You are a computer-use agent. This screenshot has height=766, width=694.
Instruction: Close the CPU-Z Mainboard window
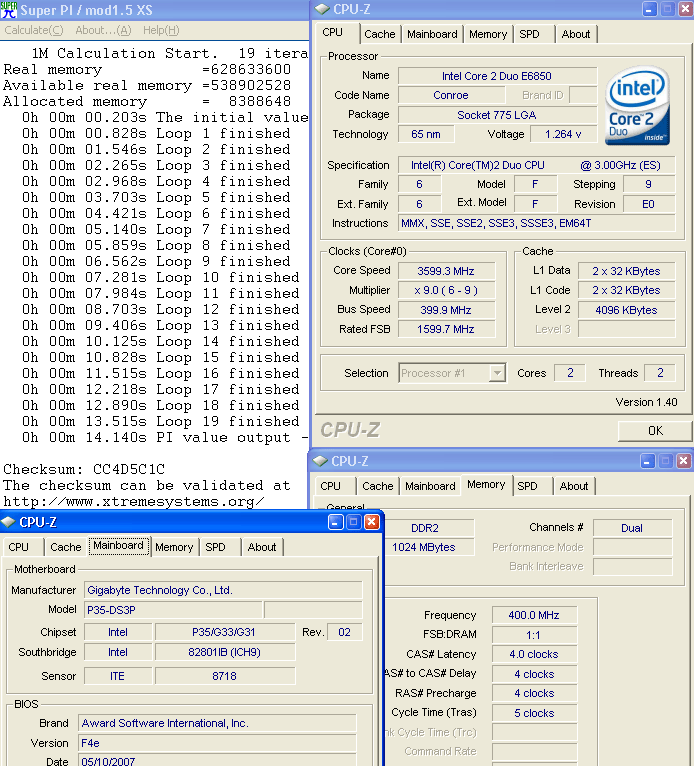372,522
